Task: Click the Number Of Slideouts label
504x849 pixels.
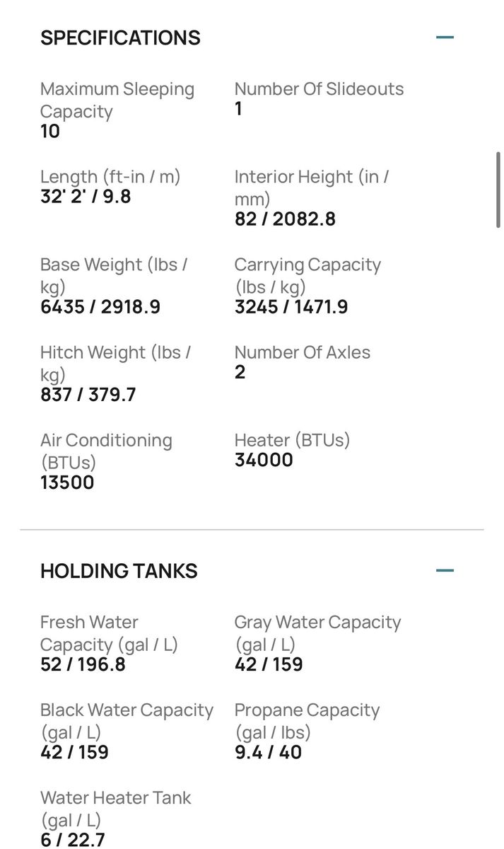Action: tap(319, 89)
